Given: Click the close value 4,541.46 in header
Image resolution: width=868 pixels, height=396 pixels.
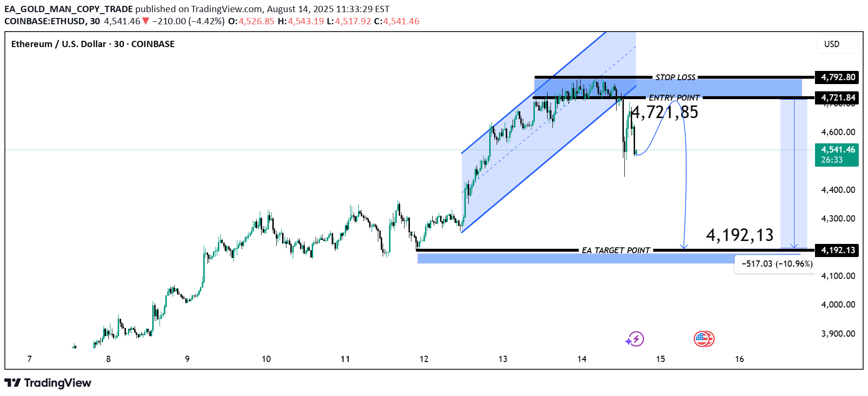Looking at the screenshot, I should pos(401,21).
